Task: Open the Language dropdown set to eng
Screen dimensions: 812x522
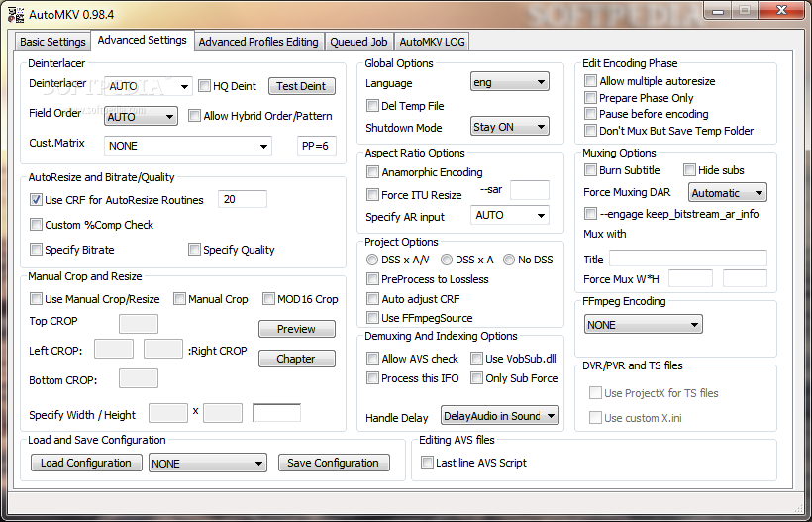Action: click(x=510, y=82)
